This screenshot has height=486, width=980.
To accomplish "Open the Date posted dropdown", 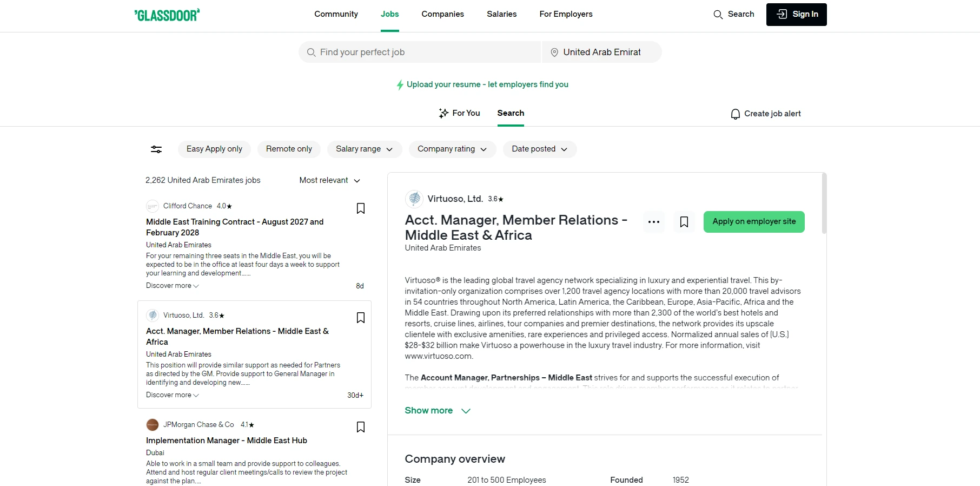I will click(x=540, y=149).
